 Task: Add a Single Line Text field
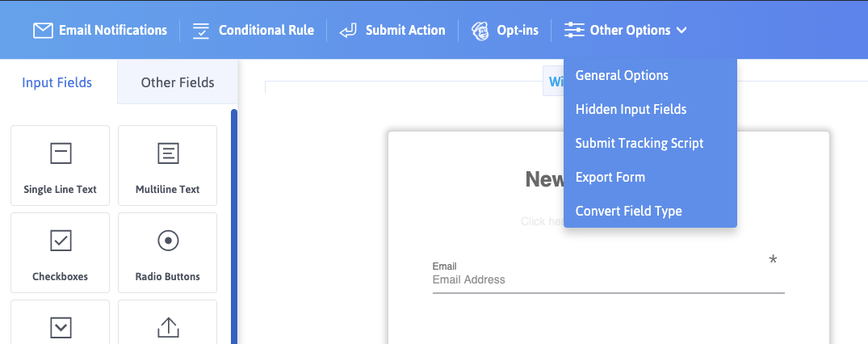(x=60, y=166)
